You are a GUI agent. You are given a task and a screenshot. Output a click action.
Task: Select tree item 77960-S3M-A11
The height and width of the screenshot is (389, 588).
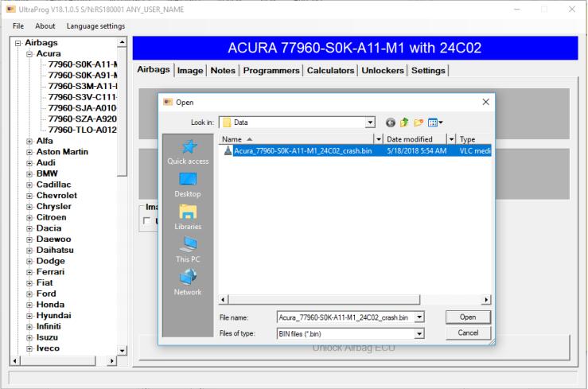(x=83, y=86)
